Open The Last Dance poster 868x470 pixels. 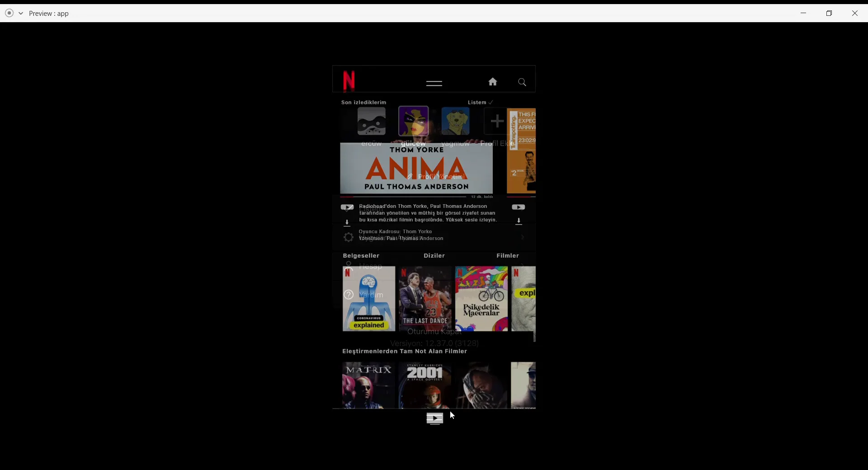(x=425, y=299)
